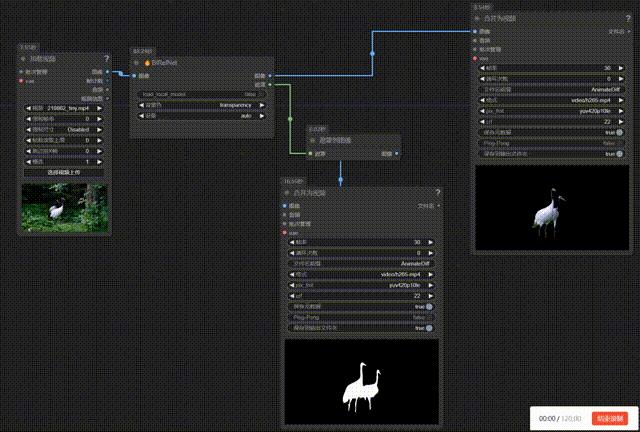The height and width of the screenshot is (432, 640).
Task: Click the red vae port on Load Video node
Action: click(21, 81)
